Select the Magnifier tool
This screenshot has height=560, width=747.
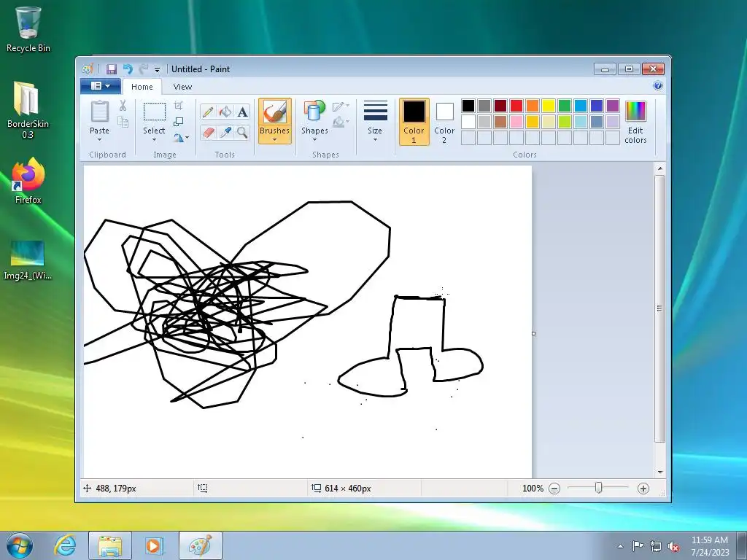click(x=242, y=132)
